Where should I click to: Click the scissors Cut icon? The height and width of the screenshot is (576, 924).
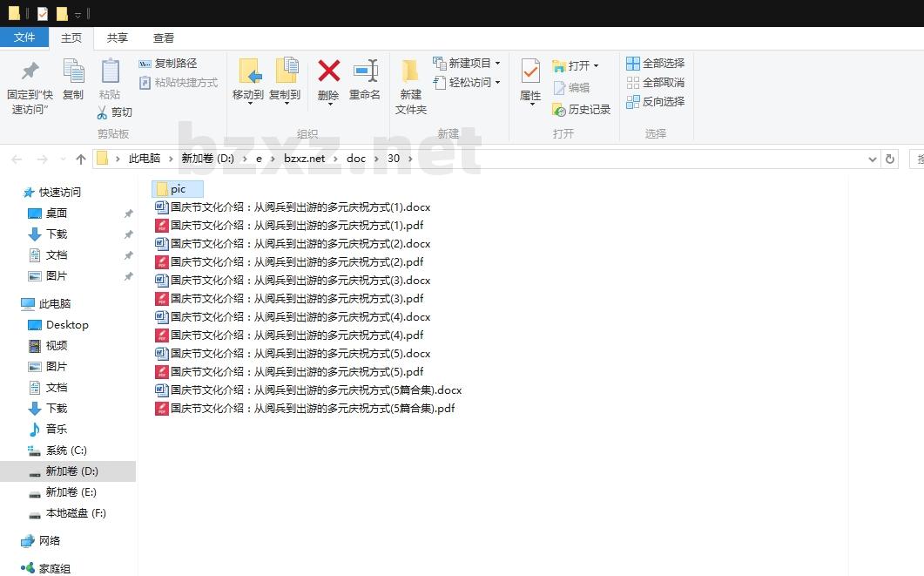pos(102,112)
